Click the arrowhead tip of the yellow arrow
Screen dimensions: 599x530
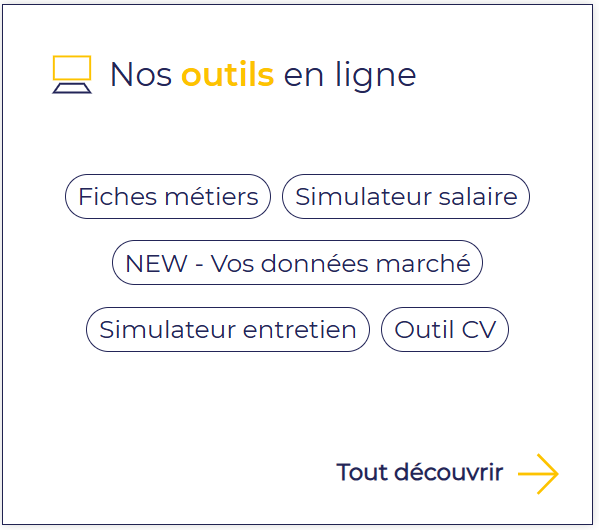click(x=555, y=474)
